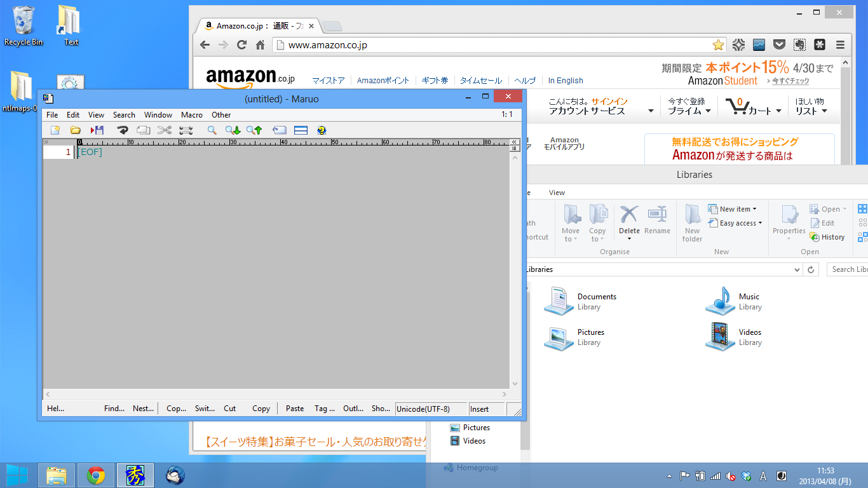The image size is (868, 488).
Task: Open the Macro menu in Maruo
Action: coord(191,115)
